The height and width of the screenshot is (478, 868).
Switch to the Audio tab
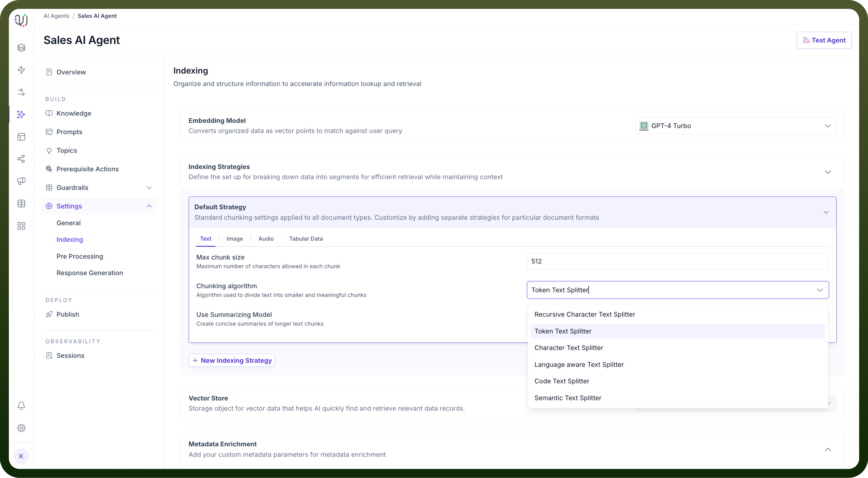click(266, 239)
